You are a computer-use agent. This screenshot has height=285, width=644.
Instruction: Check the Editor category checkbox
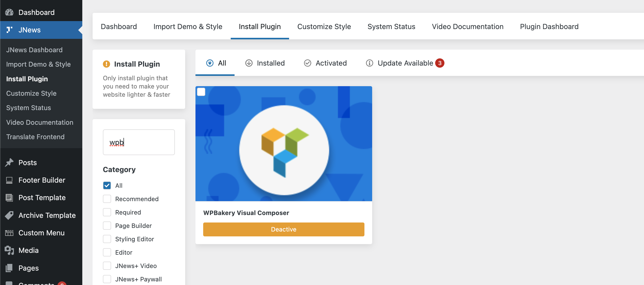107,252
